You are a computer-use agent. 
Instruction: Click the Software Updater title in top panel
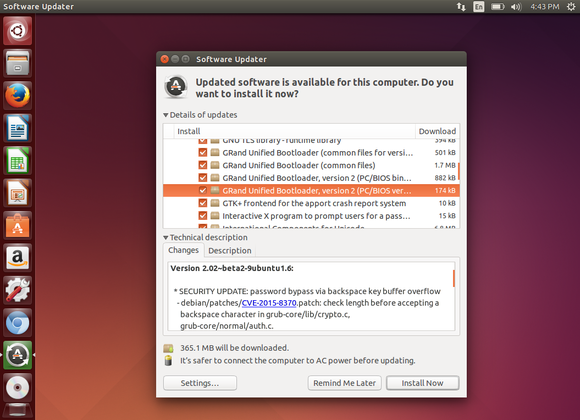(x=38, y=7)
